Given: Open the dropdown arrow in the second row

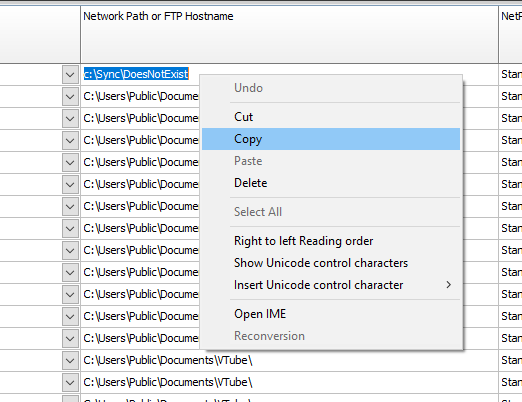Looking at the screenshot, I should tap(70, 96).
